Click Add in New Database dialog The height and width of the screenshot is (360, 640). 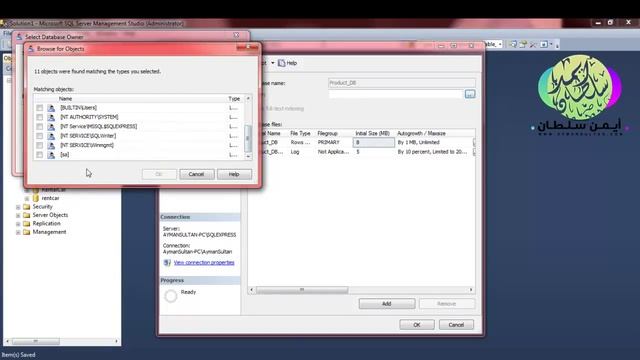[387, 304]
